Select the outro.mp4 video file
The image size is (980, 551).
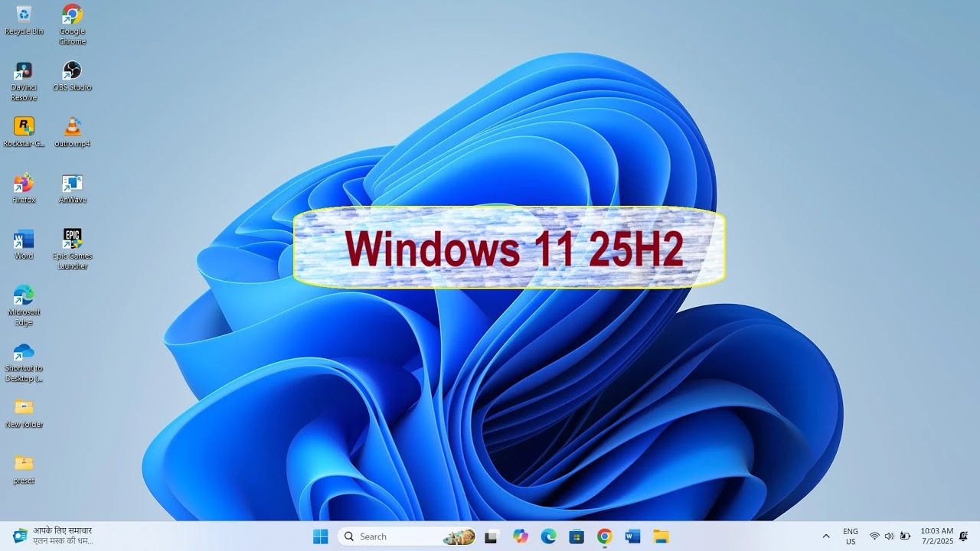point(72,132)
